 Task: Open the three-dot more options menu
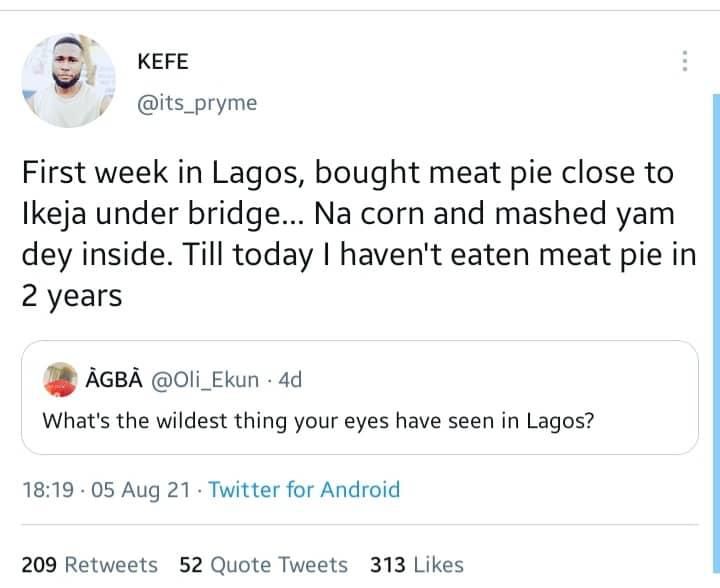click(x=685, y=61)
